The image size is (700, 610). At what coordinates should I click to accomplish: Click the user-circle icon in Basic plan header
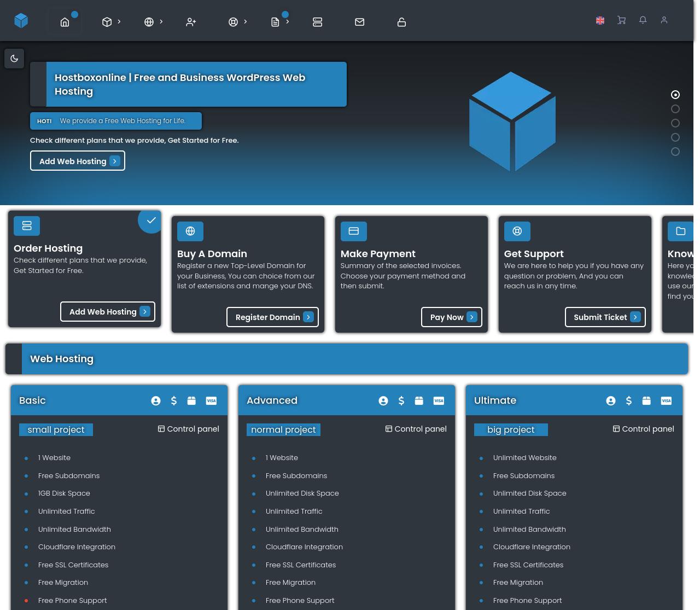[x=156, y=401]
